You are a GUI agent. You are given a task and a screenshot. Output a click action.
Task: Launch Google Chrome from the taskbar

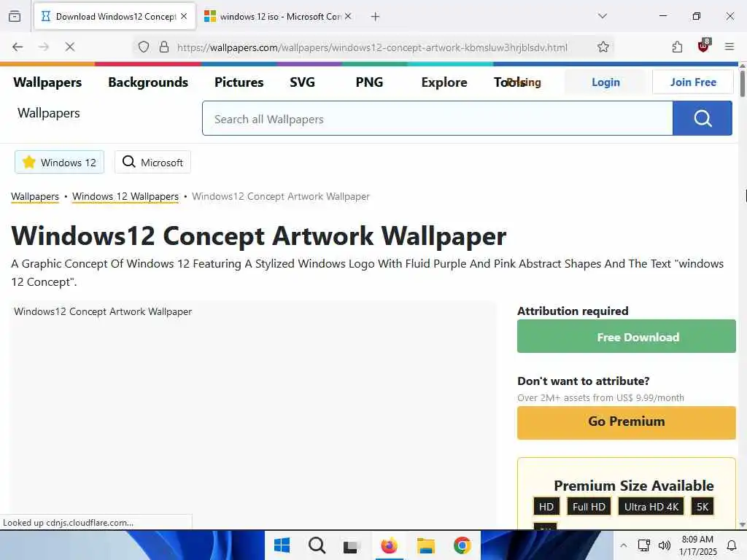pyautogui.click(x=462, y=545)
